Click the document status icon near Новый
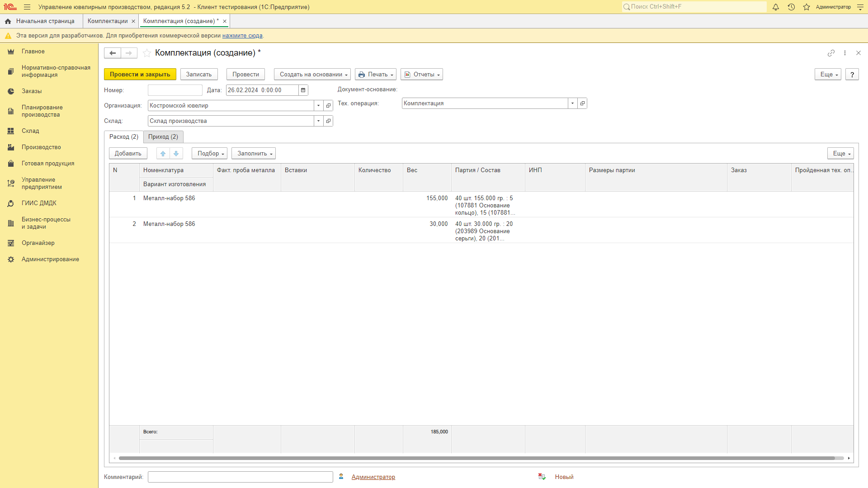The height and width of the screenshot is (488, 868). coord(542,477)
